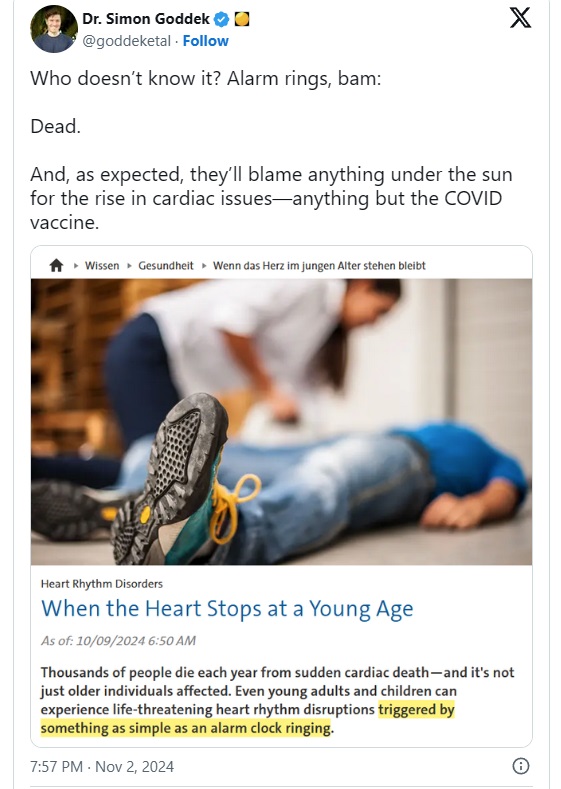Open the Dr. Simon Goddek display name

pos(146,19)
